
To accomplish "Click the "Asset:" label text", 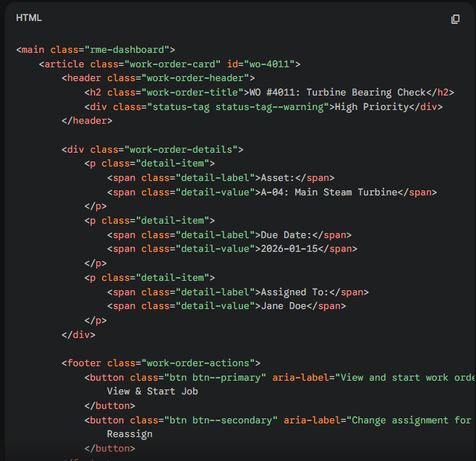I will pyautogui.click(x=278, y=178).
